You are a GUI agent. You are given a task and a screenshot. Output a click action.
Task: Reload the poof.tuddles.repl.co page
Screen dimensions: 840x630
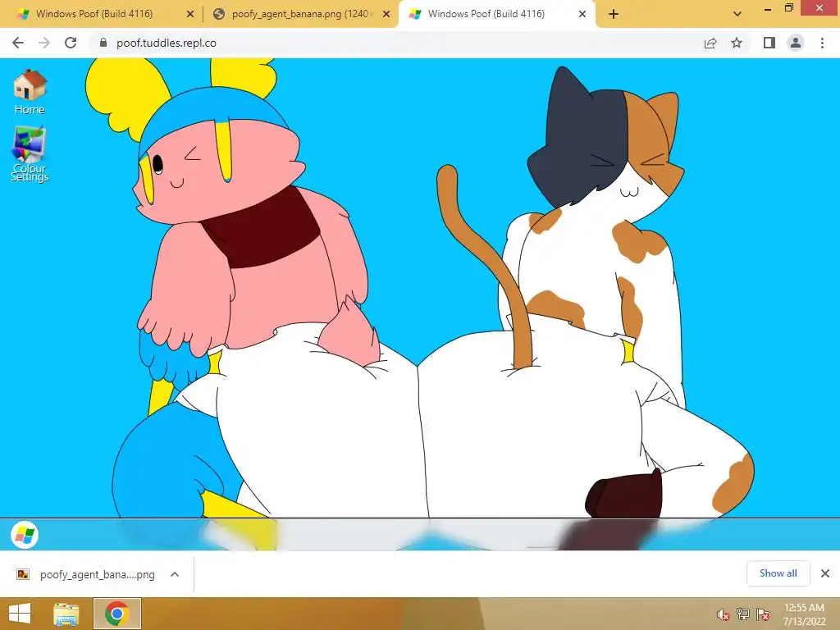pos(71,43)
